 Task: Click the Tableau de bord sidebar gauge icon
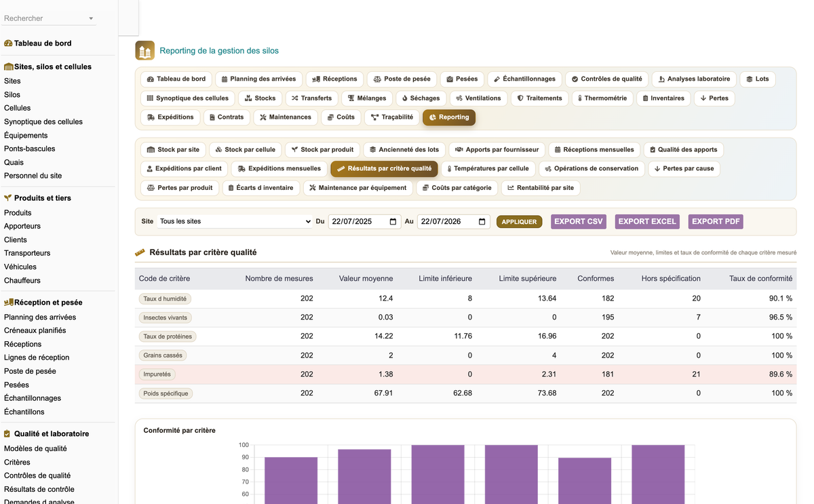(x=8, y=43)
